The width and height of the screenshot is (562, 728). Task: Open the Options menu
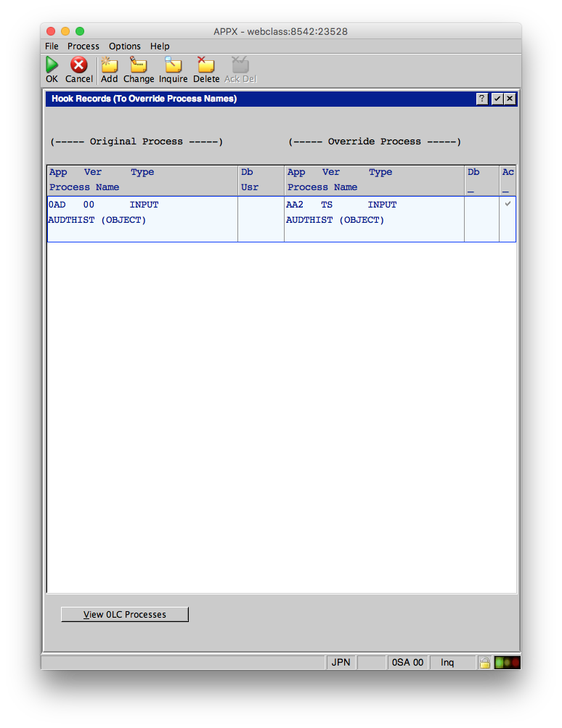(x=125, y=46)
